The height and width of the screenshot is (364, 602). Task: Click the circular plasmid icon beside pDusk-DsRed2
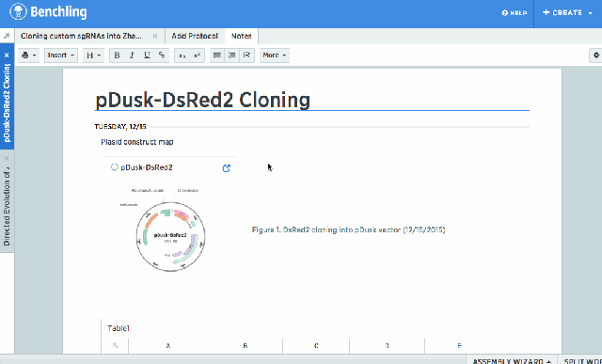click(x=114, y=167)
